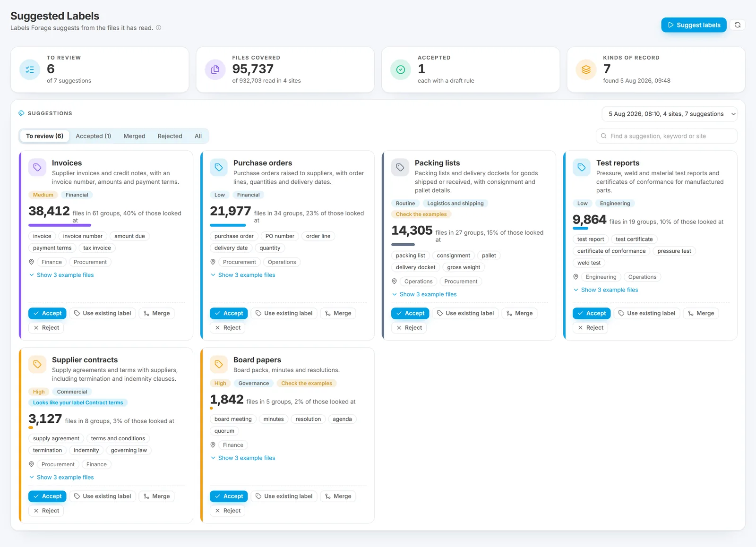The image size is (756, 547).
Task: Click the To Review checklist icon
Action: coord(30,70)
